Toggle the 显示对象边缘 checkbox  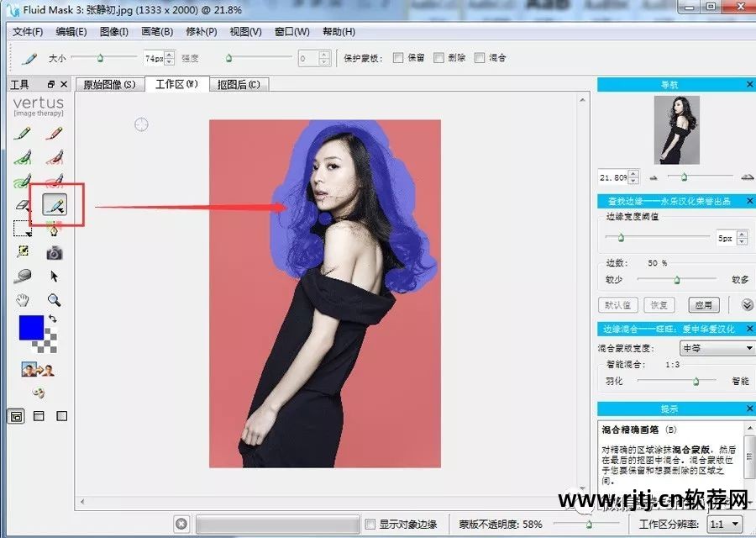click(370, 522)
